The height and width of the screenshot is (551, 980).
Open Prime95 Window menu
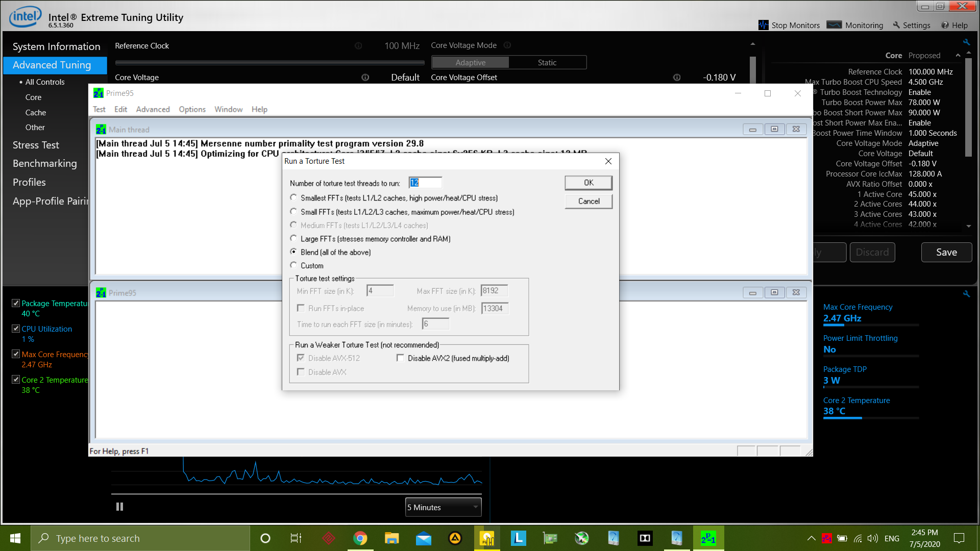point(228,109)
